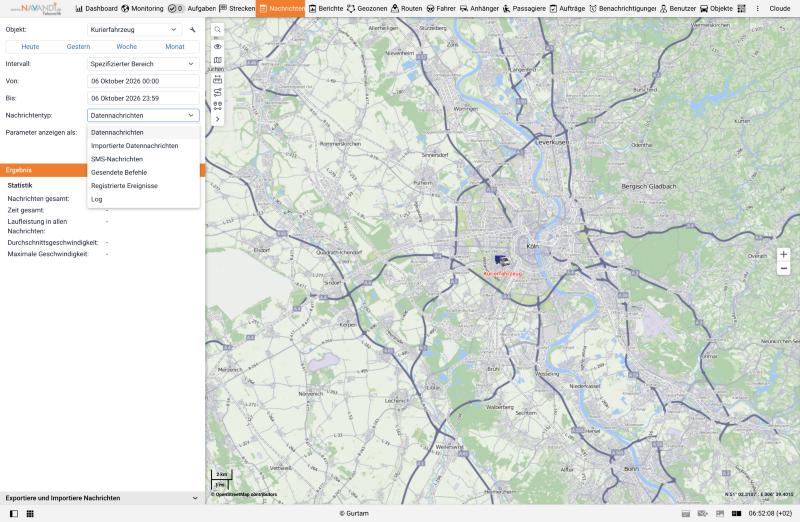Screen dimensions: 800x522
Task: Zoom out the map with minus
Action: tap(783, 268)
